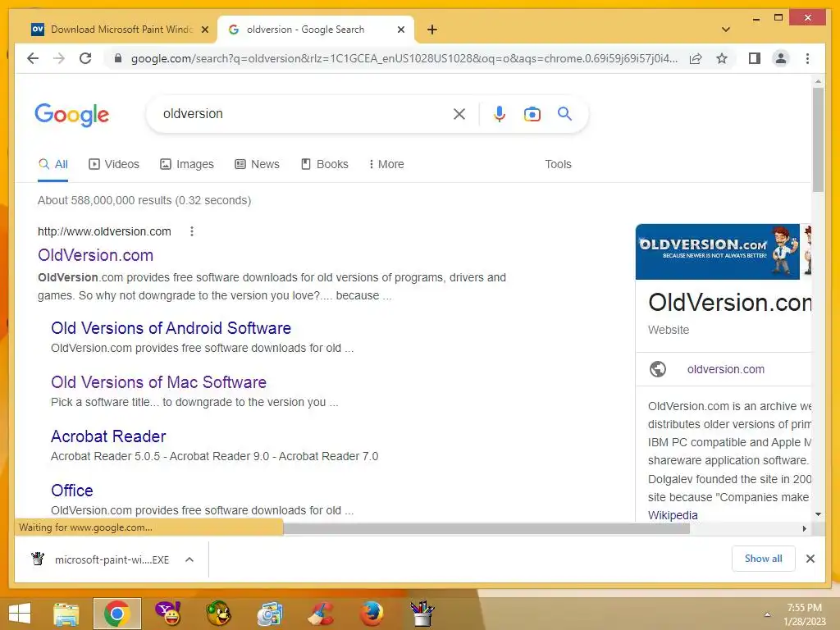Viewport: 840px width, 630px height.
Task: Click the horizontal page scrollbar
Action: tap(486, 529)
